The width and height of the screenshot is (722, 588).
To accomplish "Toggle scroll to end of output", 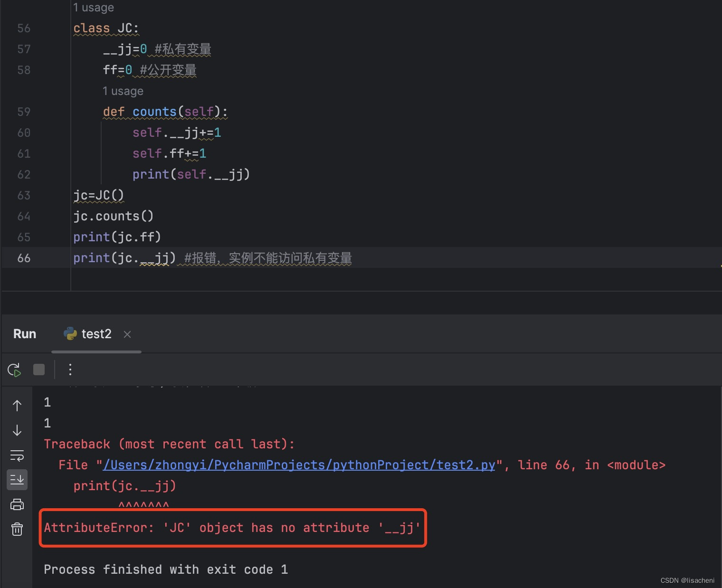I will 17,480.
